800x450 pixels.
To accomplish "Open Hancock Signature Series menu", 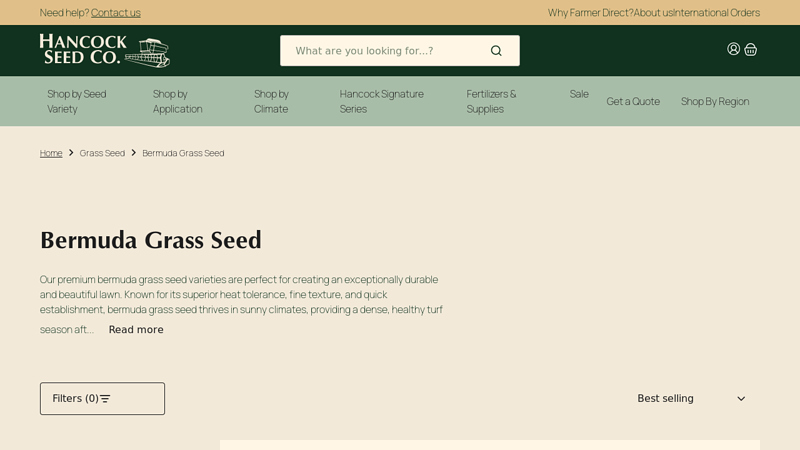I will (382, 101).
